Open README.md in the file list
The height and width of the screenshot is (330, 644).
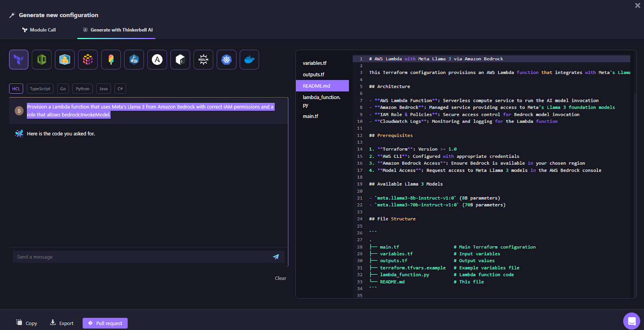pyautogui.click(x=322, y=86)
